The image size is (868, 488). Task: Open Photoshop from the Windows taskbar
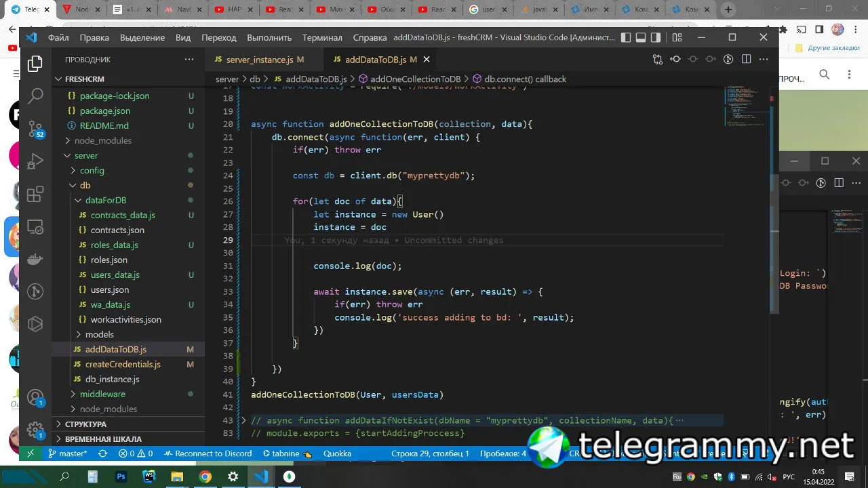point(121,476)
